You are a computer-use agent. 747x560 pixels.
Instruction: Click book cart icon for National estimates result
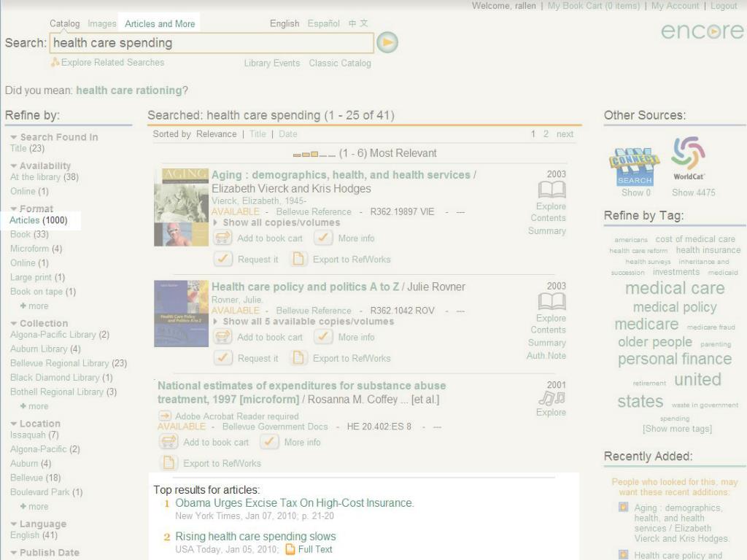click(169, 442)
